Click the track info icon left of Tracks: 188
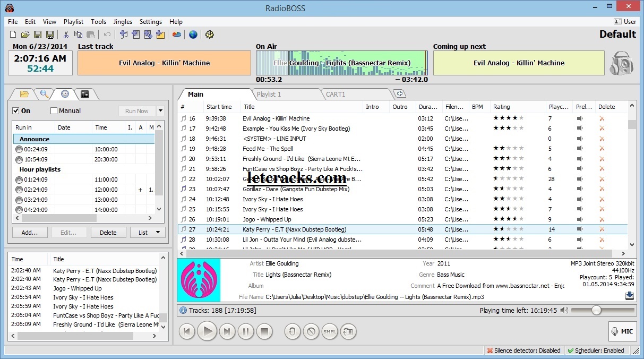Screen dimensions: 644x359 183,310
